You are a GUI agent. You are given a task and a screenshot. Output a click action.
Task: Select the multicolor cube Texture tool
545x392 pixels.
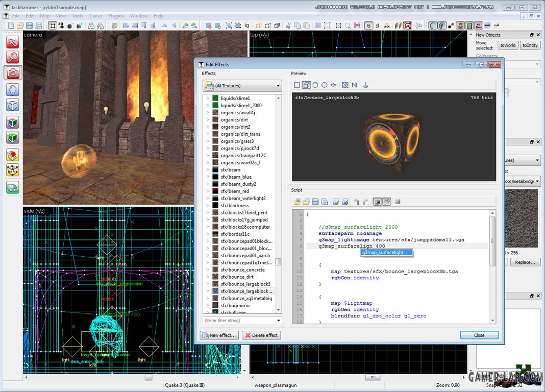tap(13, 122)
